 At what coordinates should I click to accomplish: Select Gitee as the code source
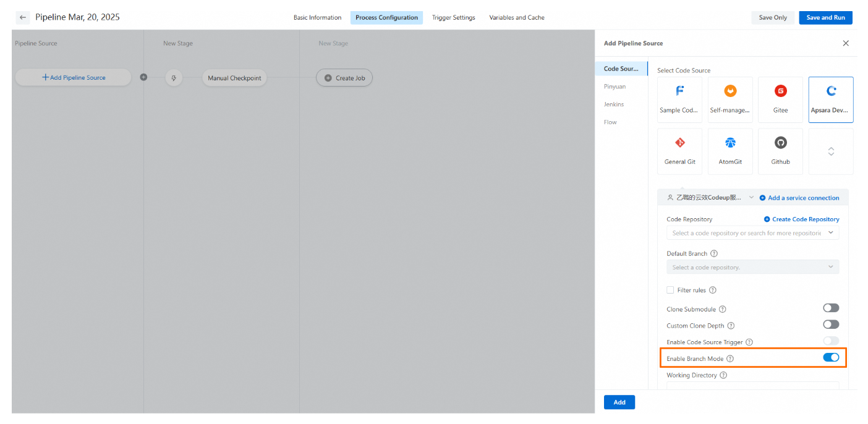tap(780, 100)
